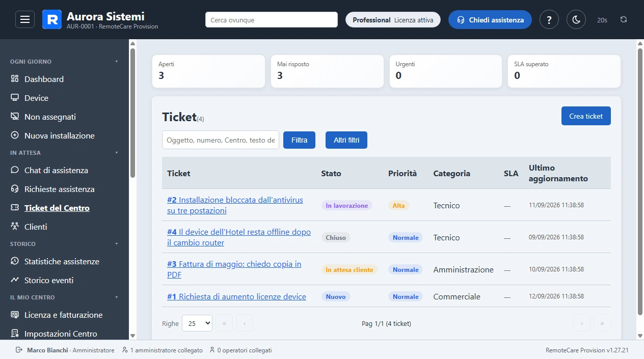Toggle dark mode with moon icon
Viewport: 644px width, 359px height.
576,20
